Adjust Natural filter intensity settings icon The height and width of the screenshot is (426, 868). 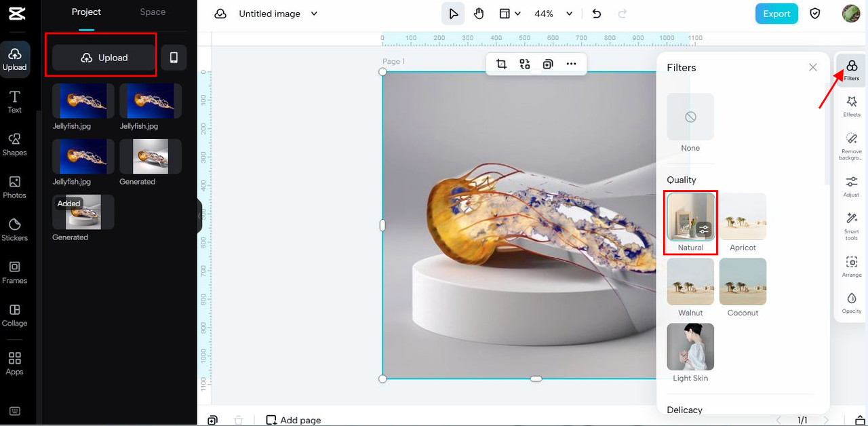click(x=704, y=229)
